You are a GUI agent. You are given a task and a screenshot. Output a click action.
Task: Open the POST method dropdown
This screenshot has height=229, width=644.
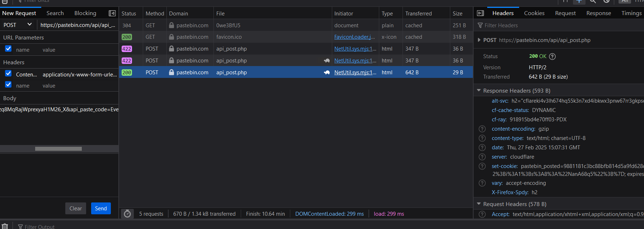click(x=18, y=25)
